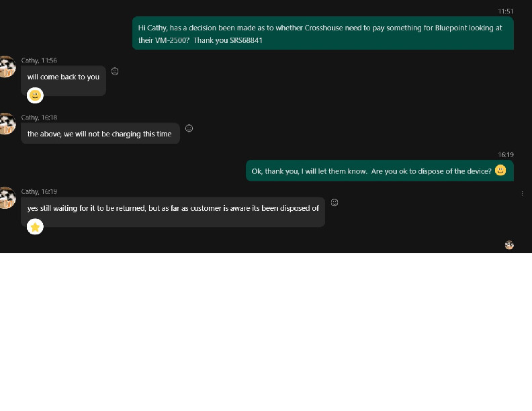This screenshot has height=411, width=532.
Task: Click the 16:19 timestamp above the outgoing reply
Action: (505, 154)
